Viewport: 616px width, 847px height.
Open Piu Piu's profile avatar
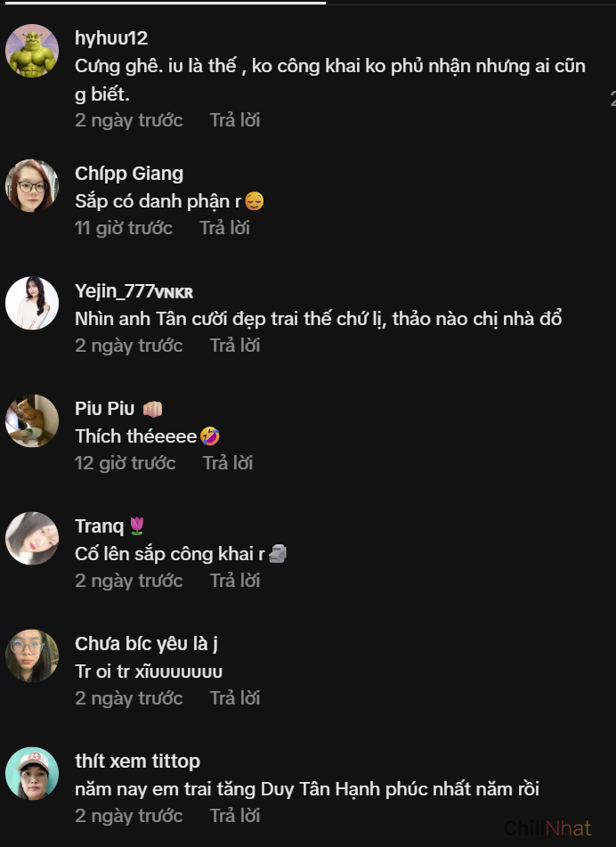click(x=32, y=421)
